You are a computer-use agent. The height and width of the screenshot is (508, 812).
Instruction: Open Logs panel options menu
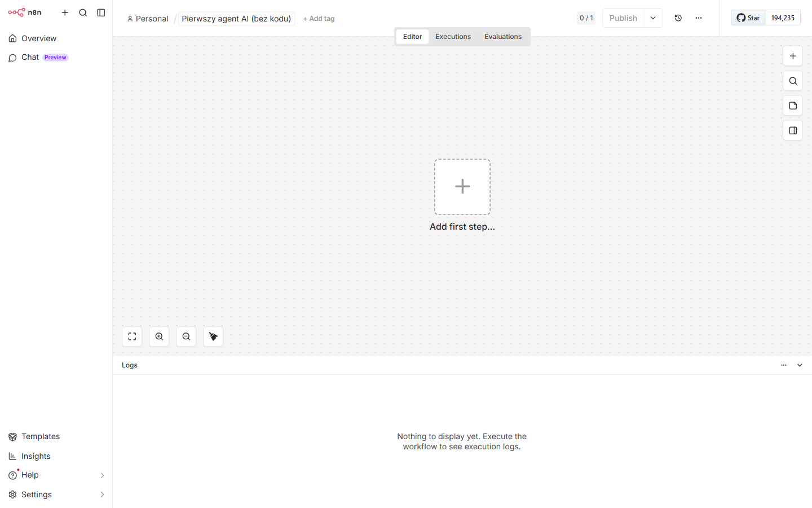tap(784, 365)
